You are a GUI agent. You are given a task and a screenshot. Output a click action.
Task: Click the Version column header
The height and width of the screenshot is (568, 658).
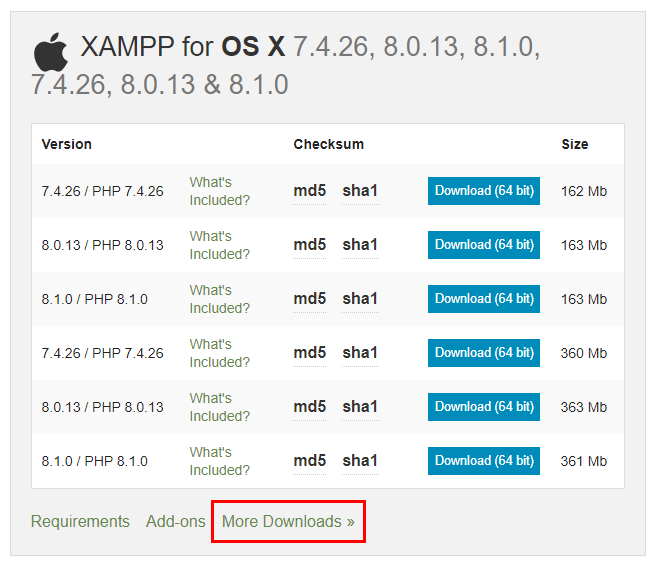[66, 144]
